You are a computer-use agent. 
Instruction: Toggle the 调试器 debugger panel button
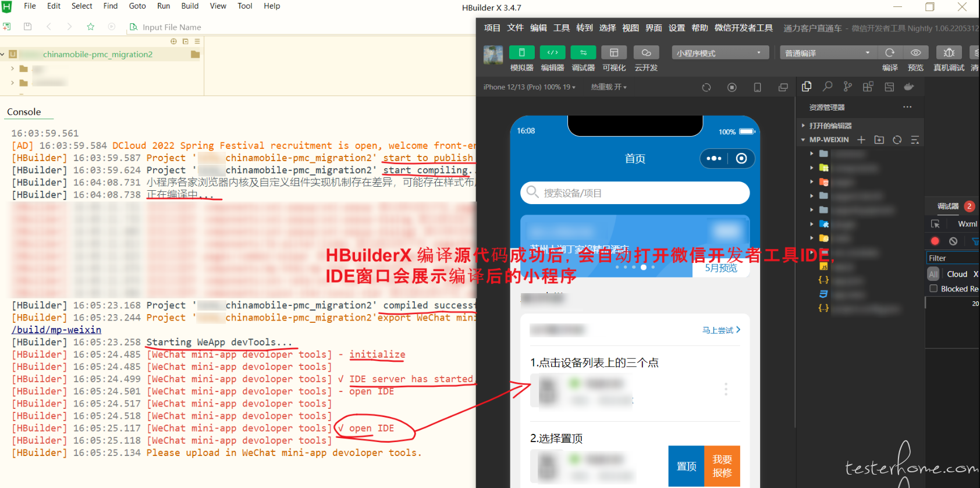583,52
